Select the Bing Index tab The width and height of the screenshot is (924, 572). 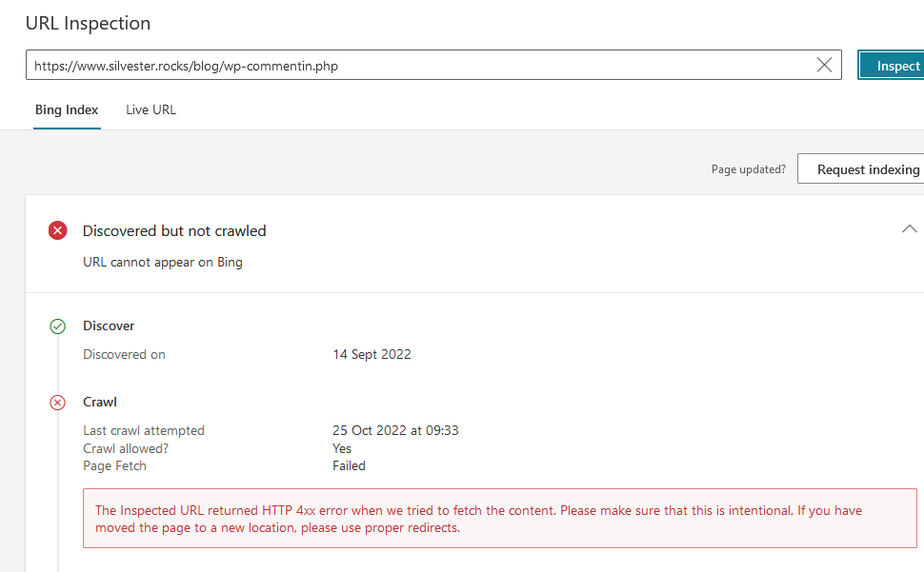tap(67, 109)
